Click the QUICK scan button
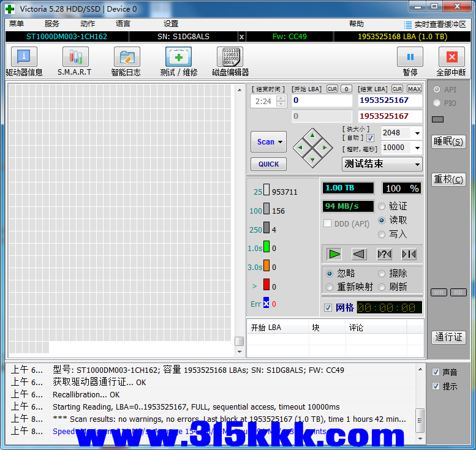The width and height of the screenshot is (476, 450). [x=268, y=164]
